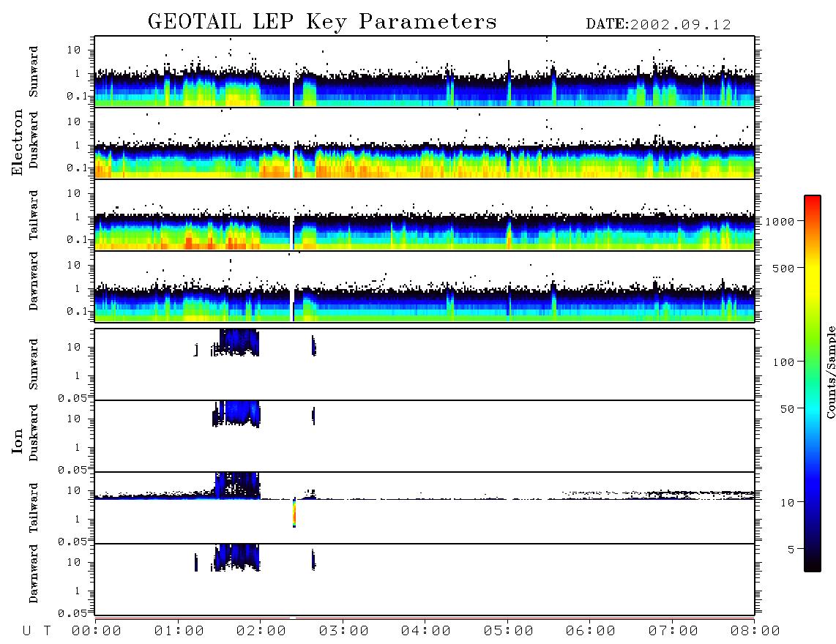Click the Electron Tailward spectrogram panel
This screenshot has width=836, height=644.
[425, 215]
